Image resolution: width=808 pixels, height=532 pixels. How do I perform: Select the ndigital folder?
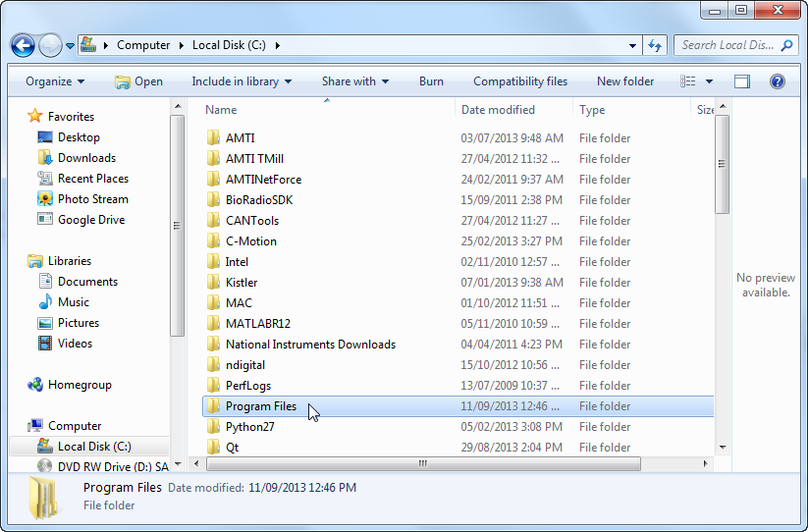[458, 364]
